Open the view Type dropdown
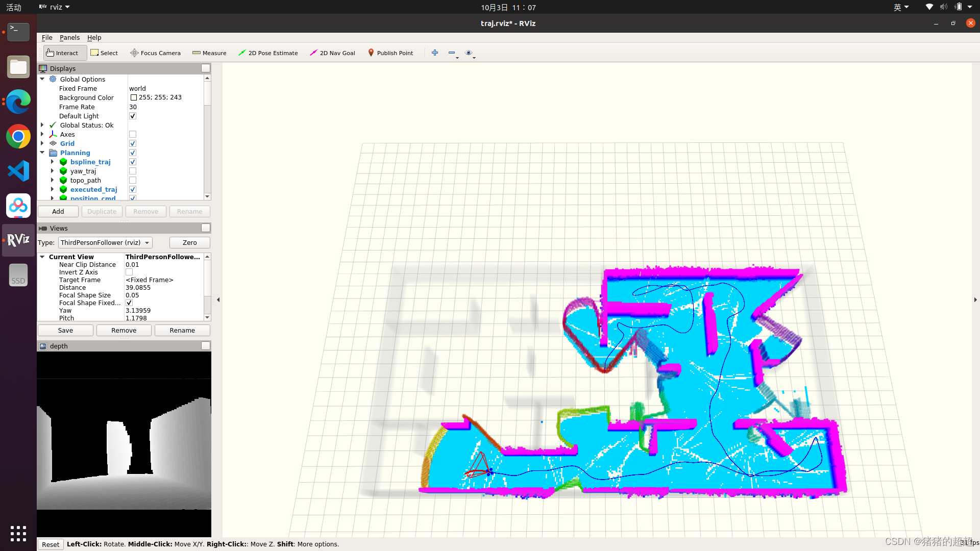 click(105, 243)
